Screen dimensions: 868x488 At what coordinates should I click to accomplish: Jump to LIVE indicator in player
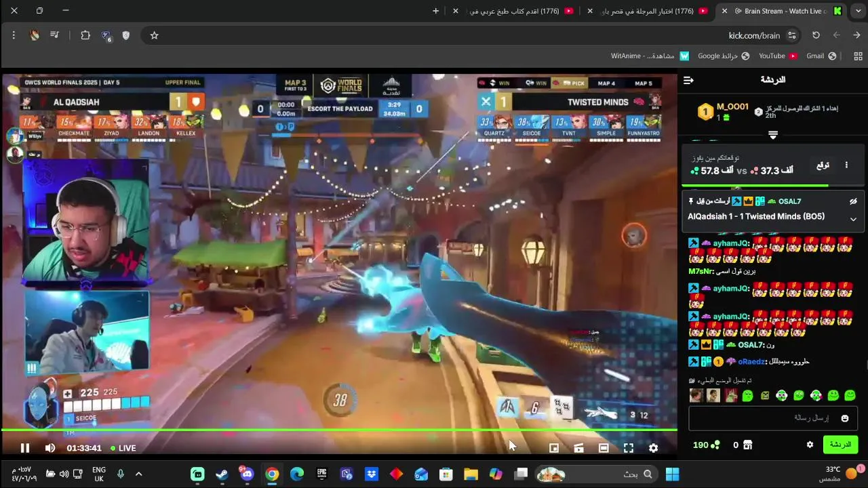pos(122,448)
